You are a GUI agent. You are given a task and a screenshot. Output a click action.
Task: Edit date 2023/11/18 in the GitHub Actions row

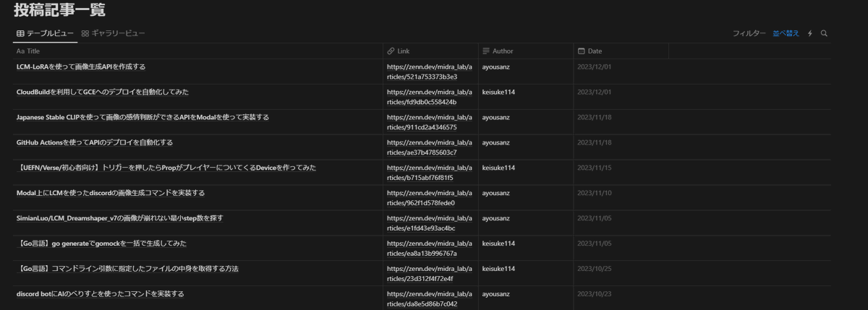coord(595,142)
